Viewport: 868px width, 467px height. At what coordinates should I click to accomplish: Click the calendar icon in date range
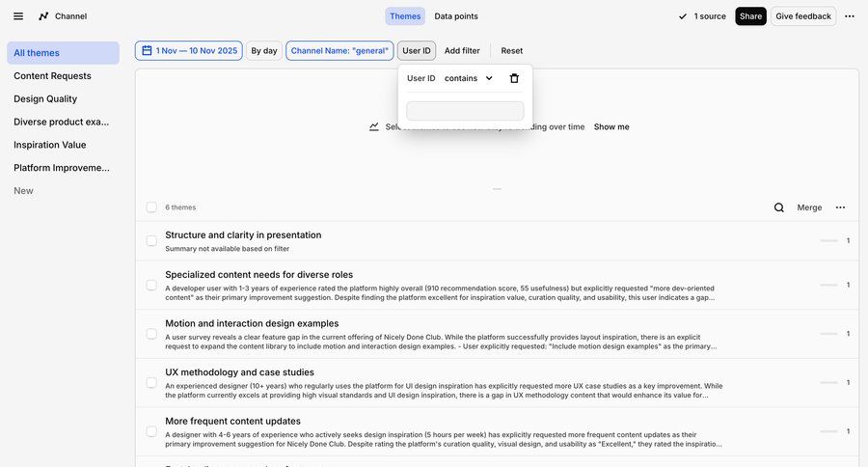click(x=147, y=51)
